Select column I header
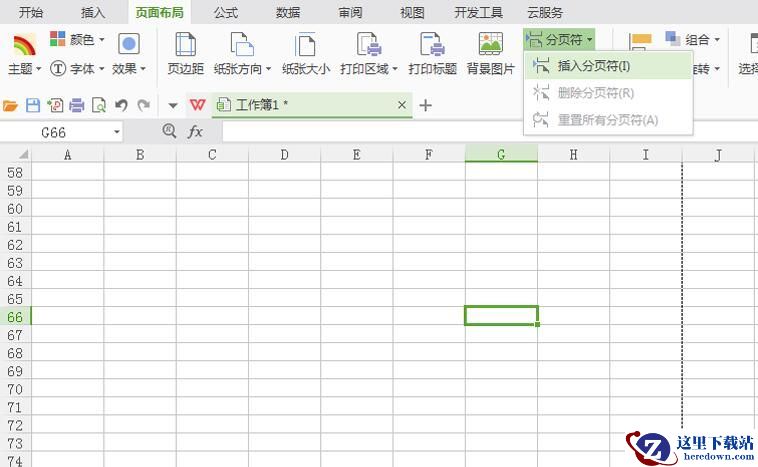Screen dimensions: 758x467 click(646, 155)
